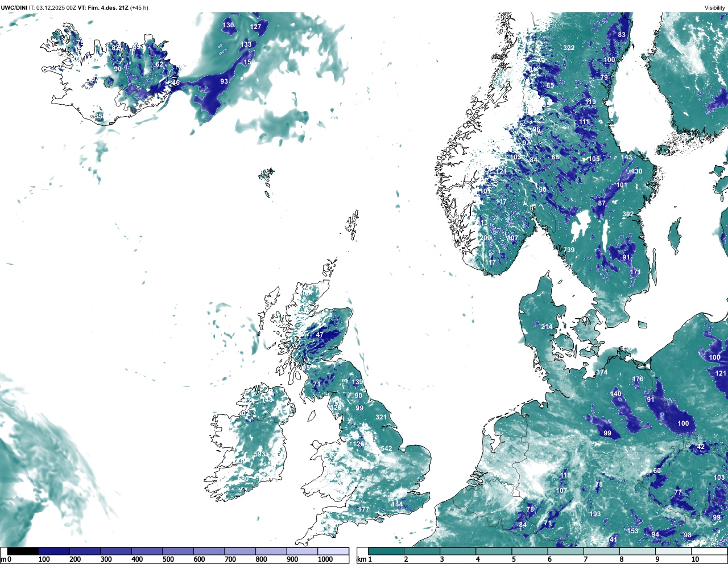Click the '83' value in northern Sweden
This screenshot has width=728, height=564.
(x=622, y=35)
